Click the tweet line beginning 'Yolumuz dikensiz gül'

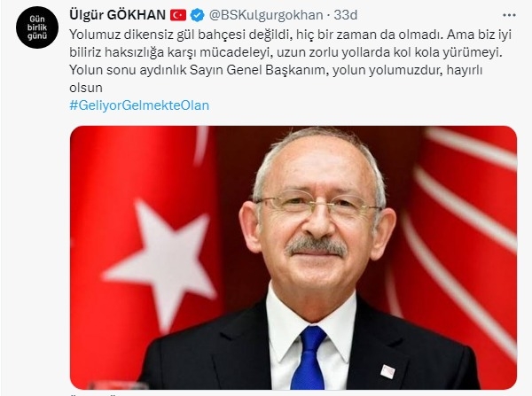pyautogui.click(x=290, y=35)
